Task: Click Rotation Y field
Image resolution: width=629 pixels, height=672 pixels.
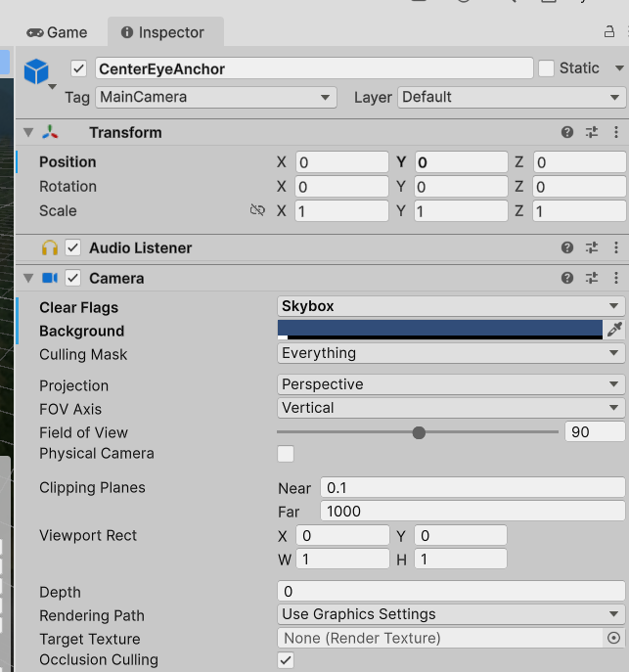Action: pos(461,187)
